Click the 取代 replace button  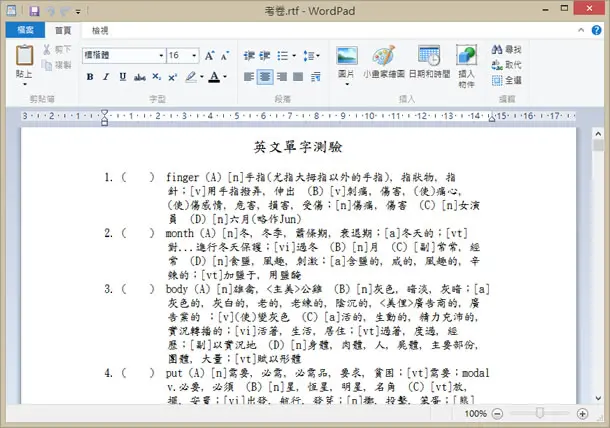(506, 65)
